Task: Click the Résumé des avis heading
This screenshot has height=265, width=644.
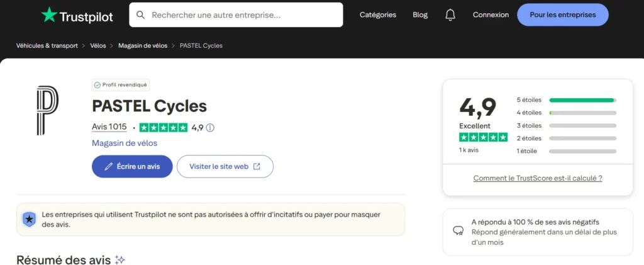Action: coord(64,260)
